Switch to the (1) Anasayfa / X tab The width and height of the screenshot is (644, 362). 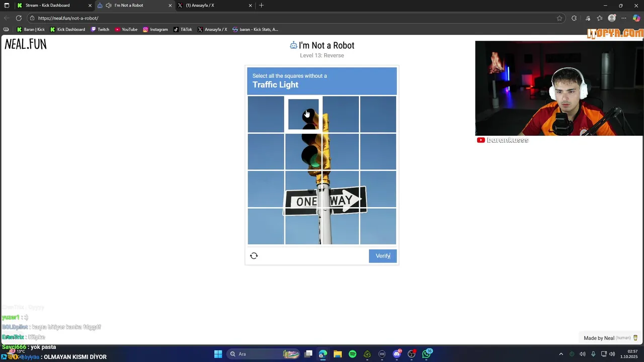tap(214, 5)
